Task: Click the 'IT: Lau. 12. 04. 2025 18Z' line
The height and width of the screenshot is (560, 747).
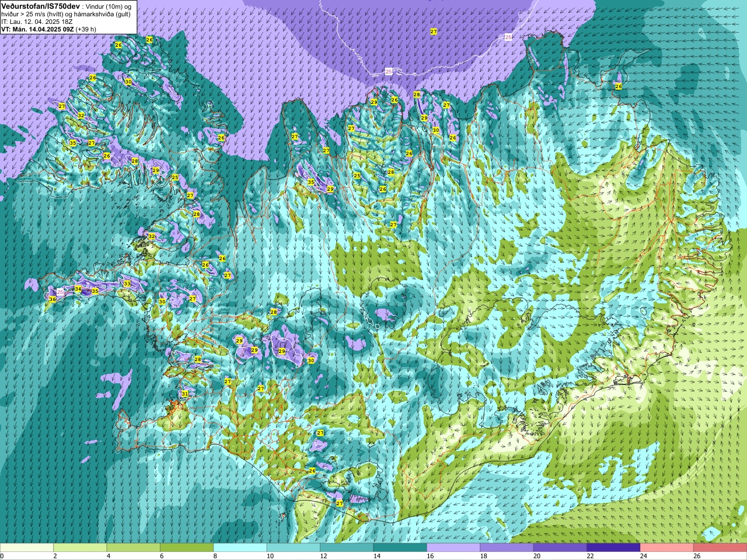Action: pyautogui.click(x=37, y=22)
